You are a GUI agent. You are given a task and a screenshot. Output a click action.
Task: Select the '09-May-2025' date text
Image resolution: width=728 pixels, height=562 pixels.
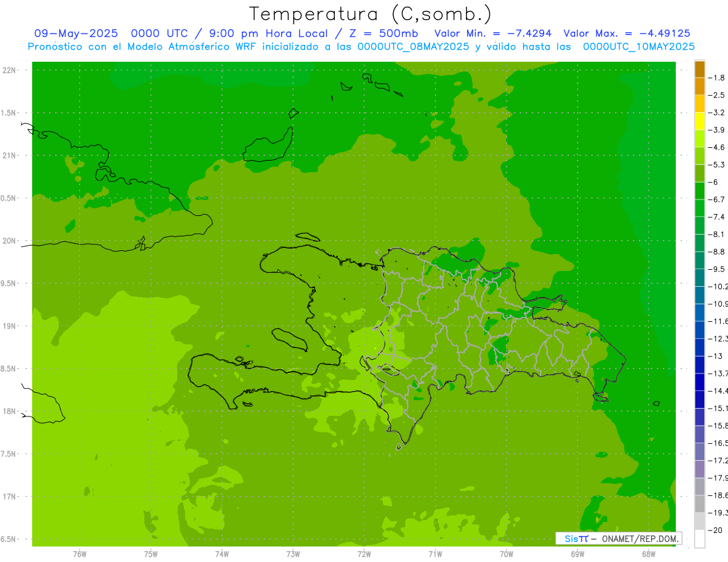[x=76, y=33]
